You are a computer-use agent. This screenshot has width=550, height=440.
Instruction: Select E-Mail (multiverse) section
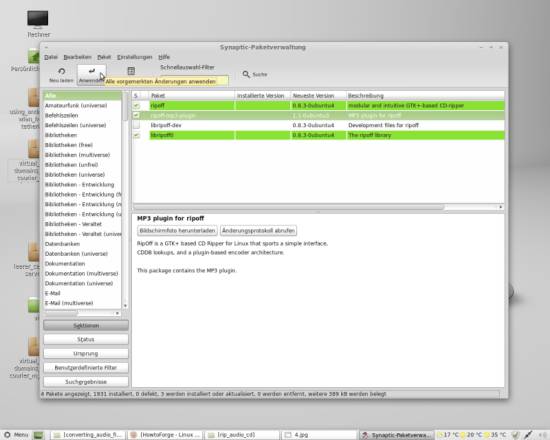[82, 303]
